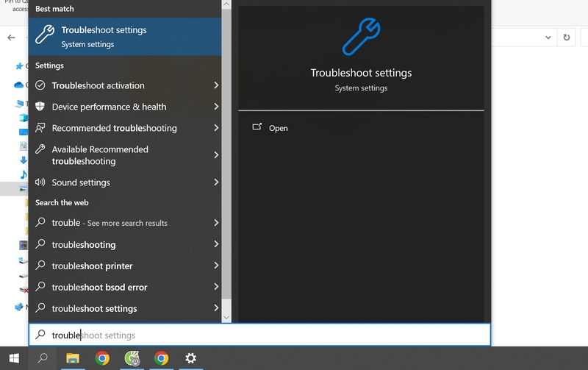Click magnifier icon beside 'troubleshoot settings' web suggestion

pyautogui.click(x=40, y=308)
